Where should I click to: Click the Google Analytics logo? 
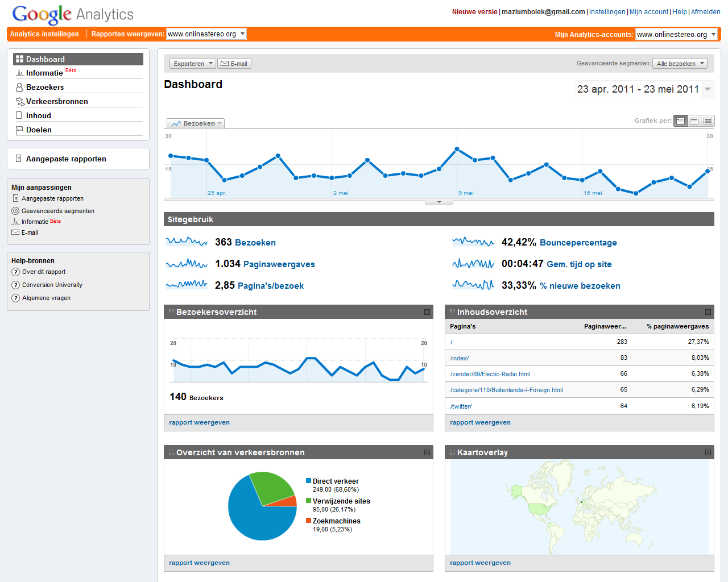point(73,15)
